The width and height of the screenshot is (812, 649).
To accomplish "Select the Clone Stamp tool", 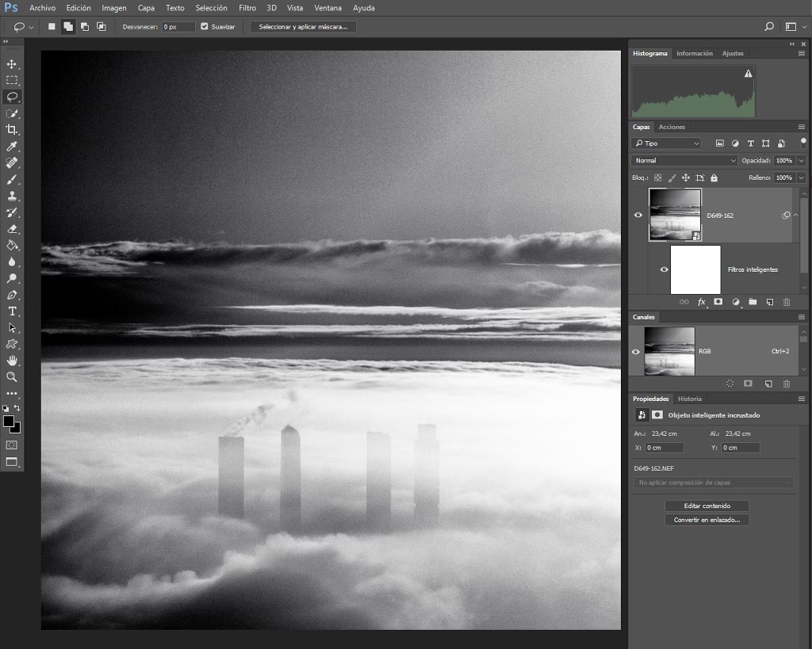I will tap(11, 197).
